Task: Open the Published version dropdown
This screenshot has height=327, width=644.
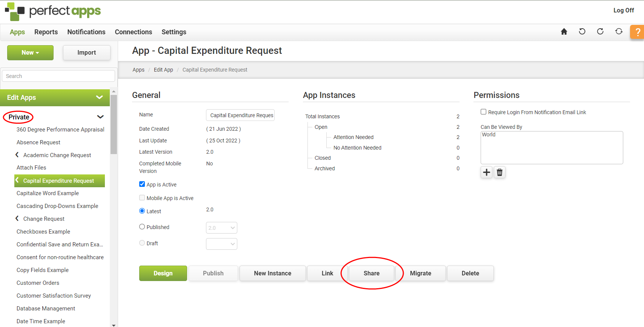Action: click(x=221, y=228)
